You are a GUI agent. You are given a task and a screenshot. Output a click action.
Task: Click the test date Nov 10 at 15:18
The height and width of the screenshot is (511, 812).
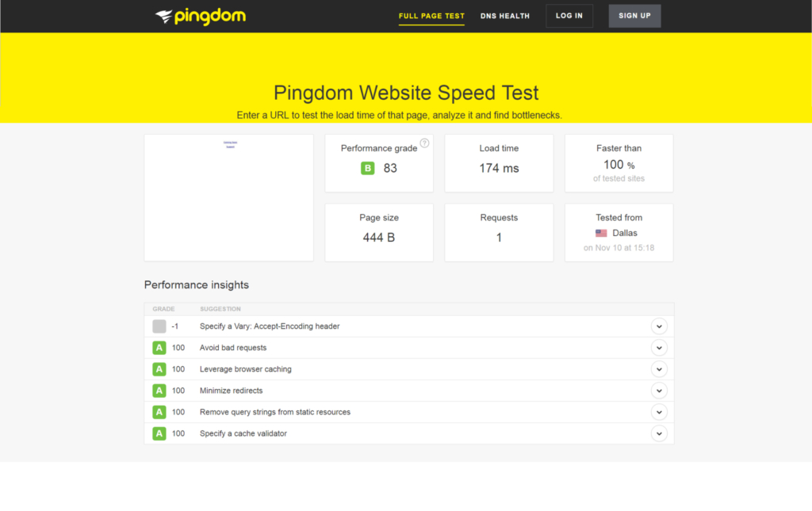pos(619,248)
